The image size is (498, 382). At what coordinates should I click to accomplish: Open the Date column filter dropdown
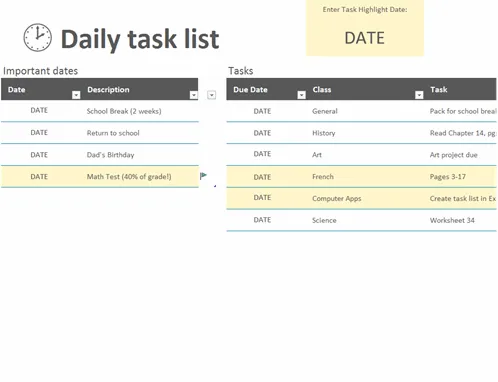(x=76, y=95)
